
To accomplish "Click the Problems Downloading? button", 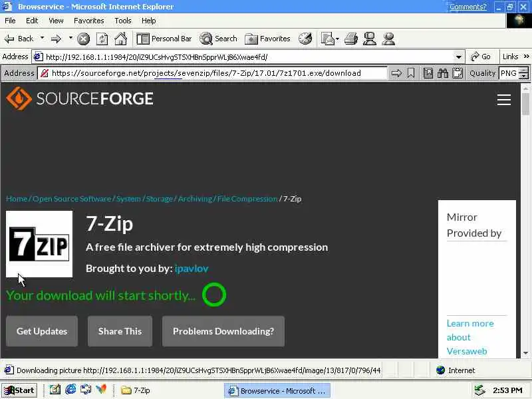I will point(223,331).
